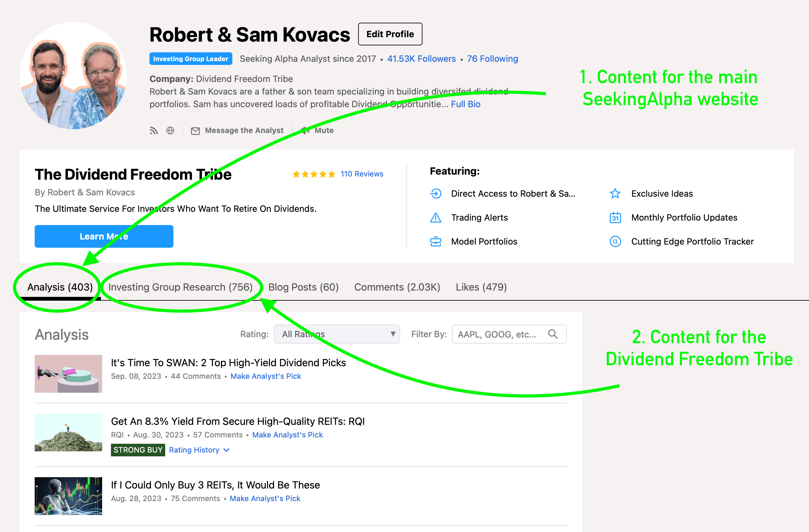Click the 110 Reviews star rating
The height and width of the screenshot is (532, 809).
362,174
